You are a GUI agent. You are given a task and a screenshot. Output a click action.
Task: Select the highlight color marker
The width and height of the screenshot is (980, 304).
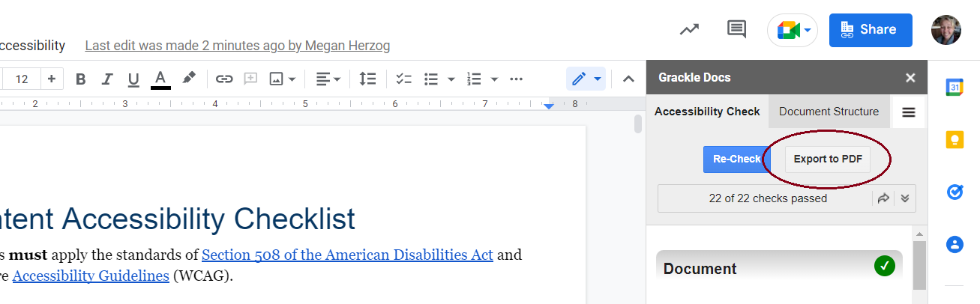(189, 78)
